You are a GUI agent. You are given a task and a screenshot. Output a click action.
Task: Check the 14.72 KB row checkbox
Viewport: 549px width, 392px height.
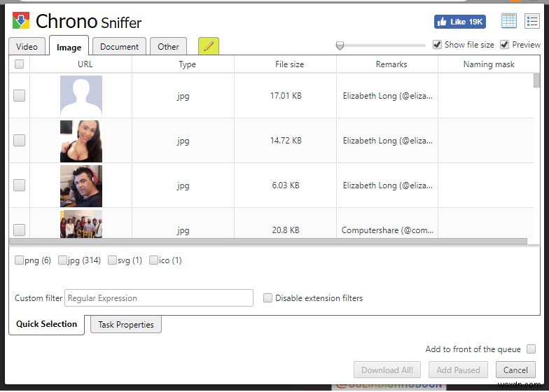point(20,140)
